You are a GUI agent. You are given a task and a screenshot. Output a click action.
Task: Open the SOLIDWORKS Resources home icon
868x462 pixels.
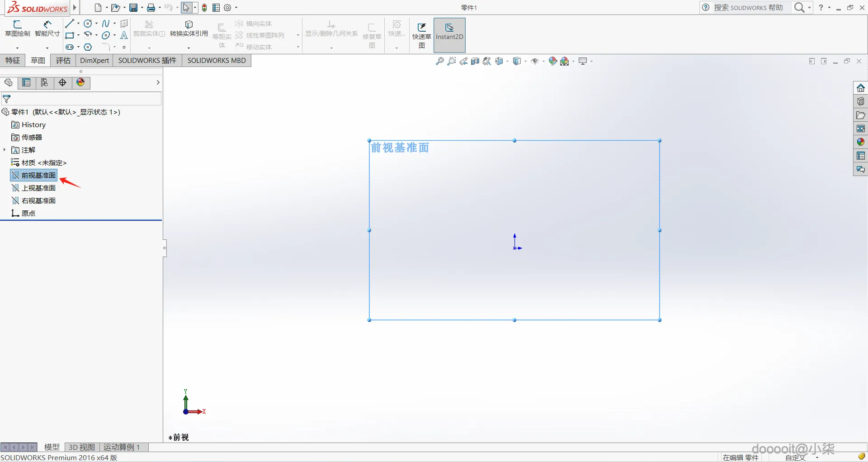[x=860, y=88]
